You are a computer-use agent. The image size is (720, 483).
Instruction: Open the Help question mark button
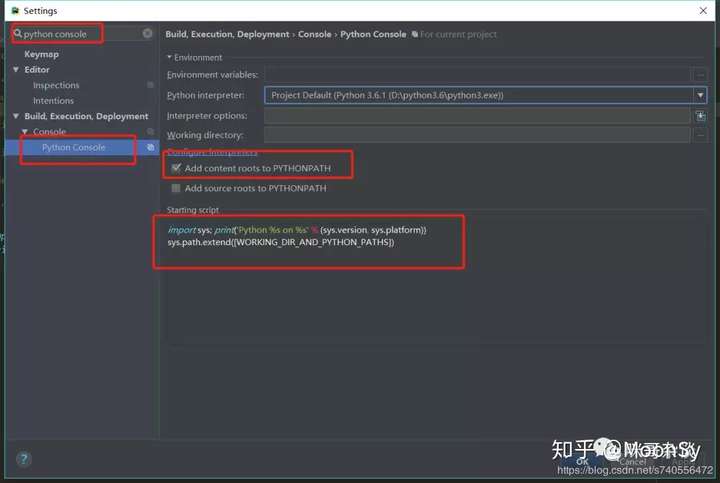[24, 458]
